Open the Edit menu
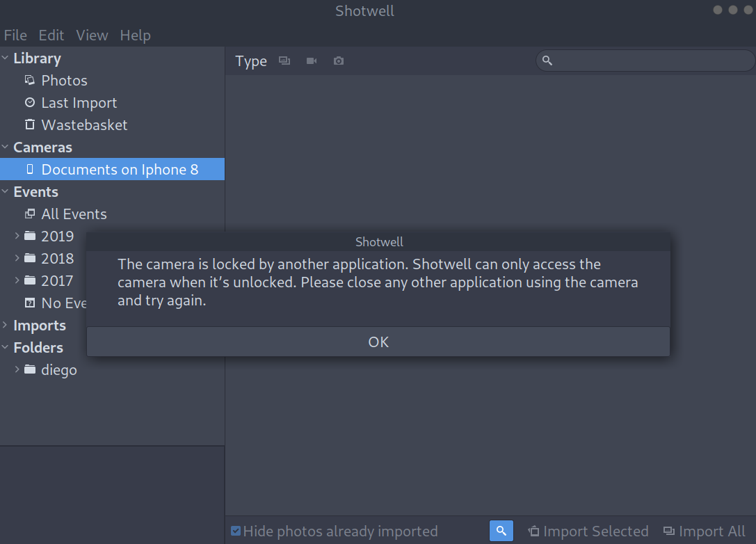The height and width of the screenshot is (544, 756). tap(51, 35)
